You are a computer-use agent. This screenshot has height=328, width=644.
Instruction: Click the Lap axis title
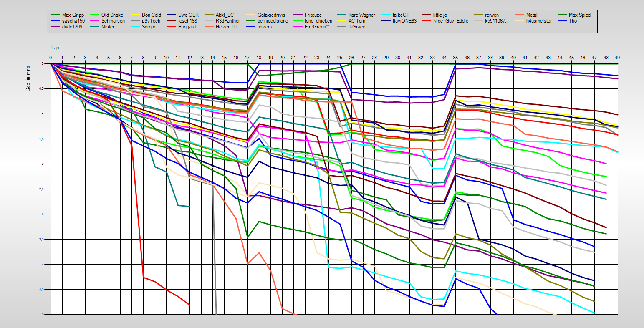point(55,48)
